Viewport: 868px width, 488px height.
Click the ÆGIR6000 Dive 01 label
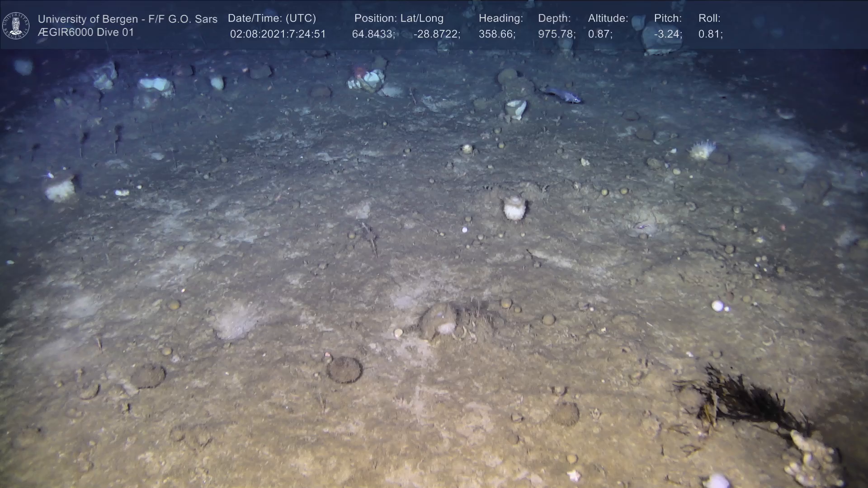[86, 33]
